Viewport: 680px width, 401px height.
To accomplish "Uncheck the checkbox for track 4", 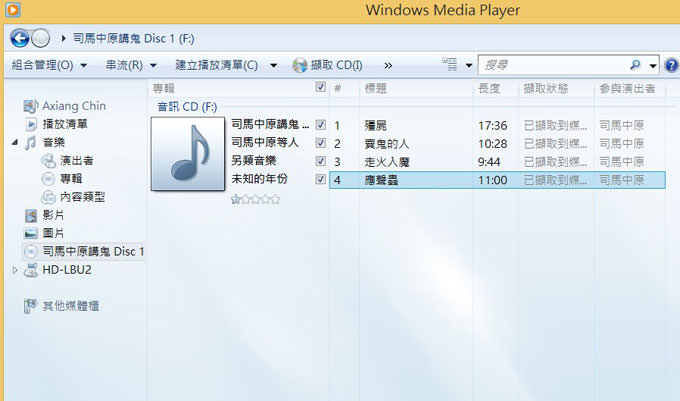I will pos(320,179).
